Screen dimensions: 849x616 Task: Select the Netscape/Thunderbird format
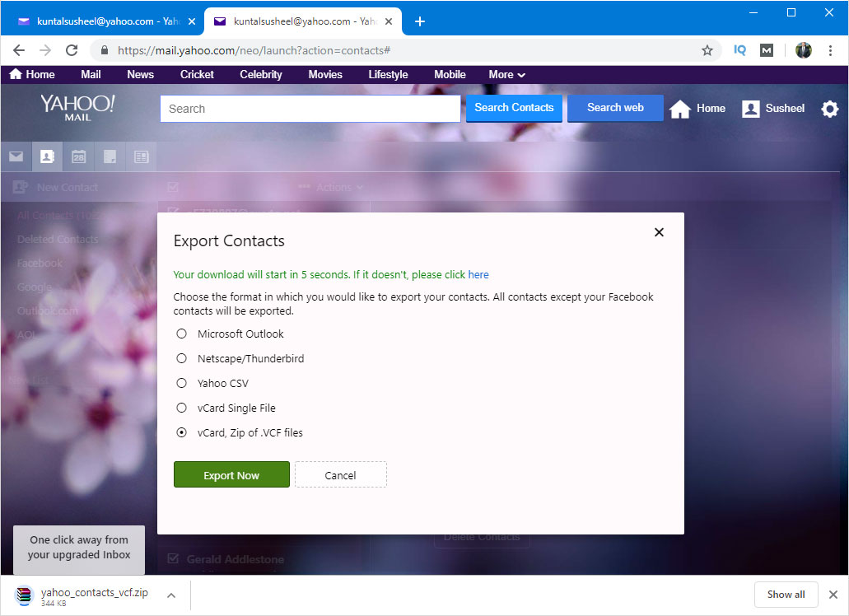pyautogui.click(x=181, y=358)
